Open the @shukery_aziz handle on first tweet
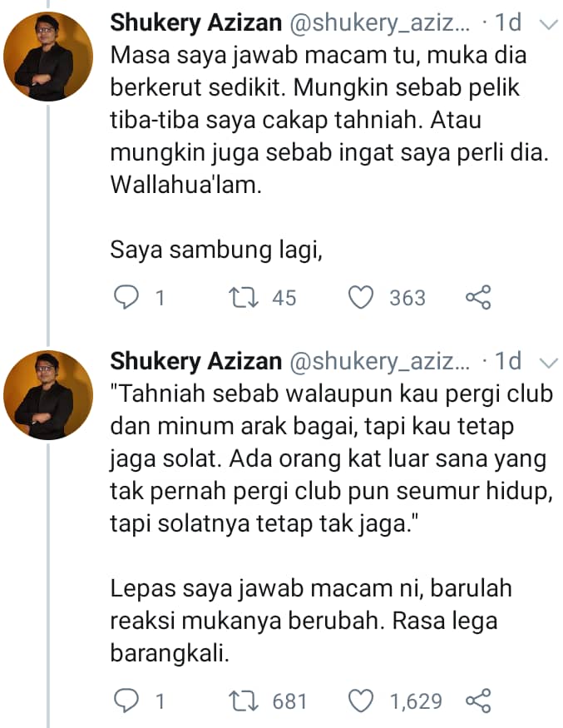The image size is (563, 728). 380,25
